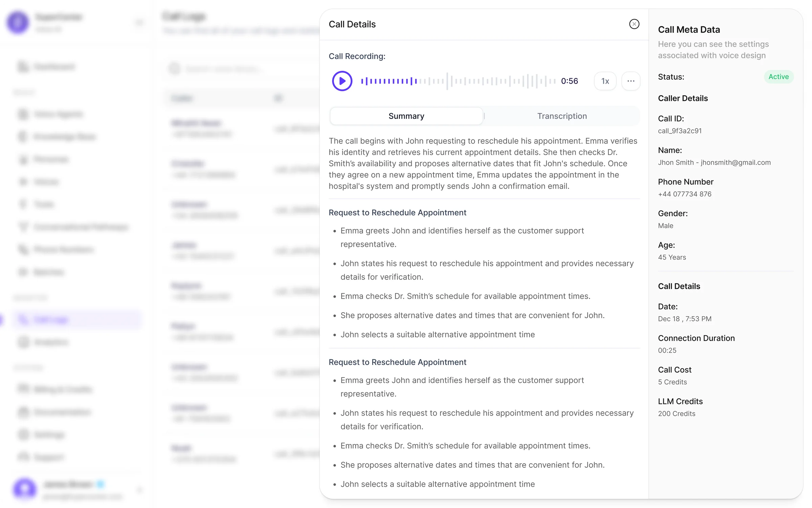Open Dashboard from the sidebar
Image resolution: width=812 pixels, height=508 pixels.
(x=54, y=67)
